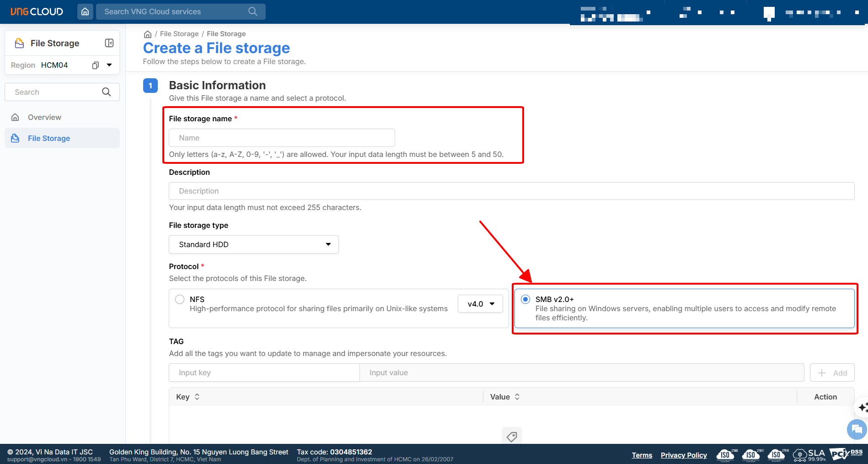Go to Overview in the sidebar
The height and width of the screenshot is (464, 868).
point(44,117)
